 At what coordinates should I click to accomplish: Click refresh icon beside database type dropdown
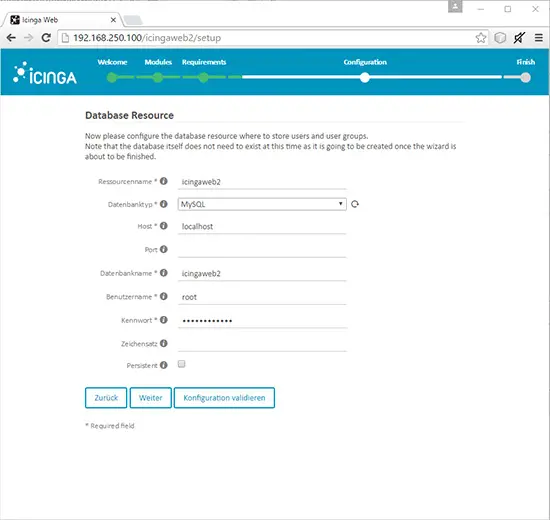coord(355,204)
